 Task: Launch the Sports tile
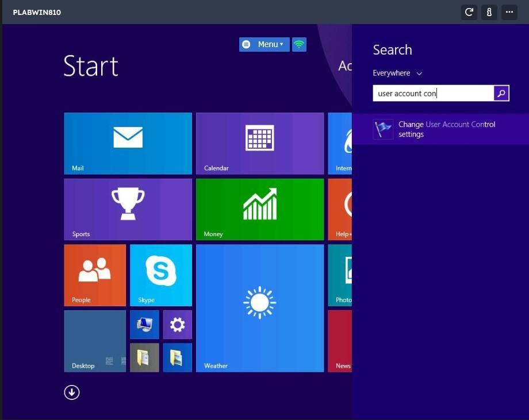tap(128, 209)
